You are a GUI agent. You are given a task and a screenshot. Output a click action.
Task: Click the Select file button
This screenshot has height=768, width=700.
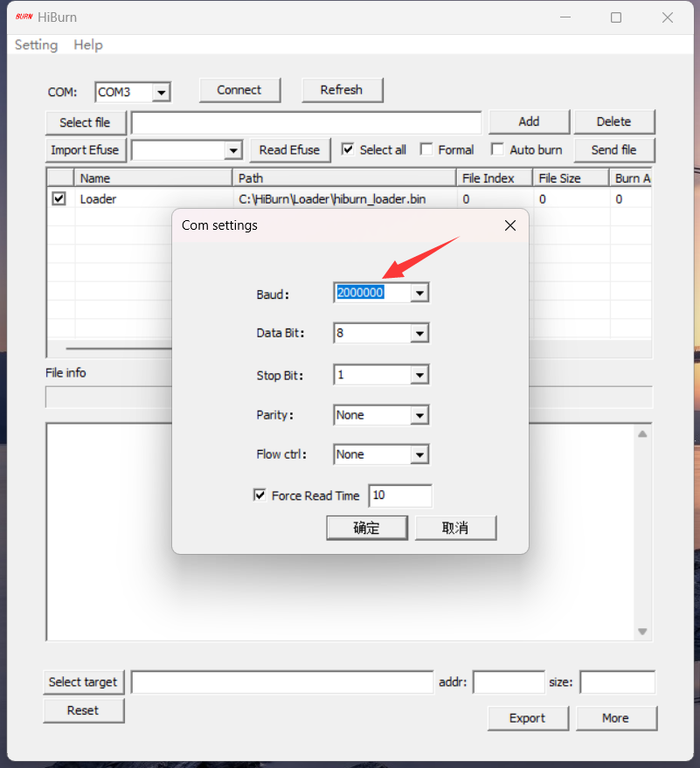click(86, 122)
